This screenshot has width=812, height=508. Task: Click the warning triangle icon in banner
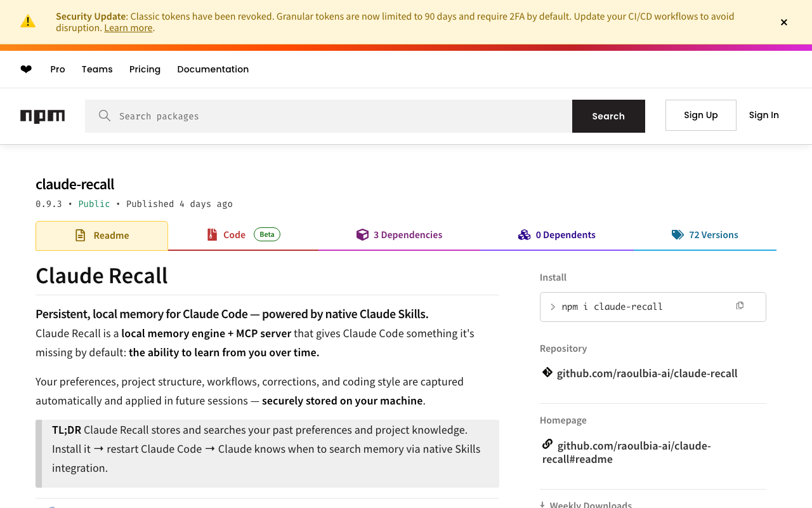click(x=28, y=22)
